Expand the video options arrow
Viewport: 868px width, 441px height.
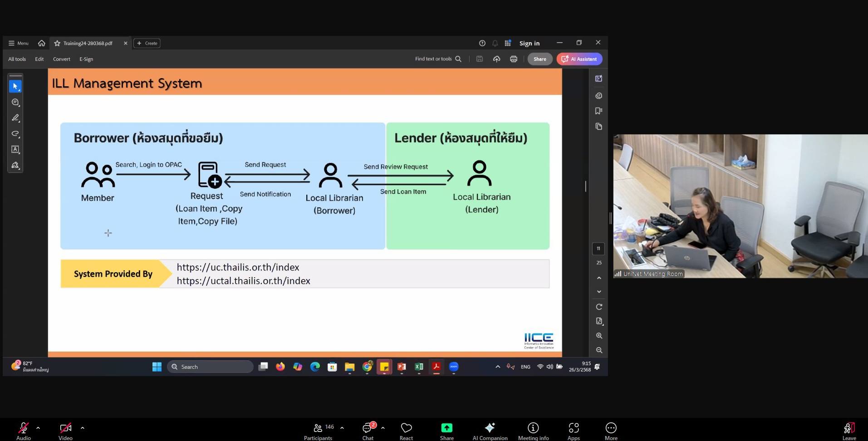coord(83,427)
